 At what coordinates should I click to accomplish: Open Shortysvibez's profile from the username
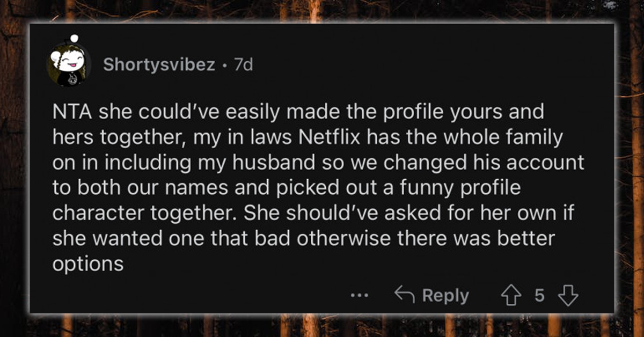tap(158, 65)
